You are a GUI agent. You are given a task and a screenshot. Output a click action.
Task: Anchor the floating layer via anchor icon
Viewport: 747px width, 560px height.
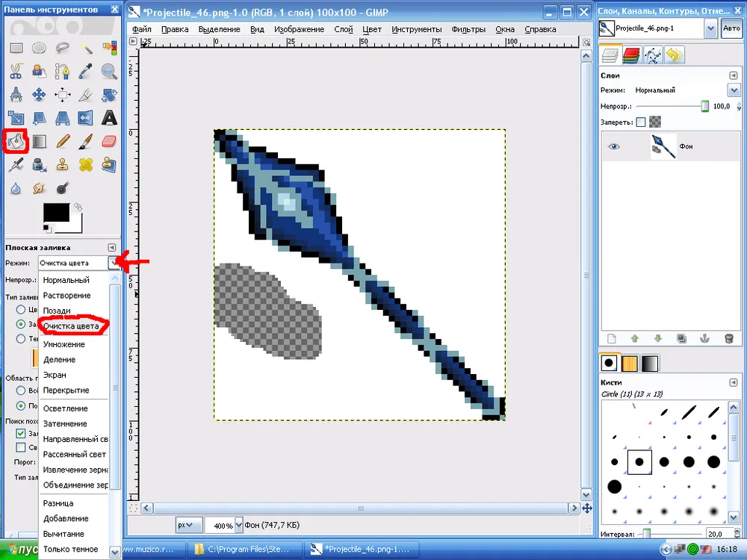(704, 338)
